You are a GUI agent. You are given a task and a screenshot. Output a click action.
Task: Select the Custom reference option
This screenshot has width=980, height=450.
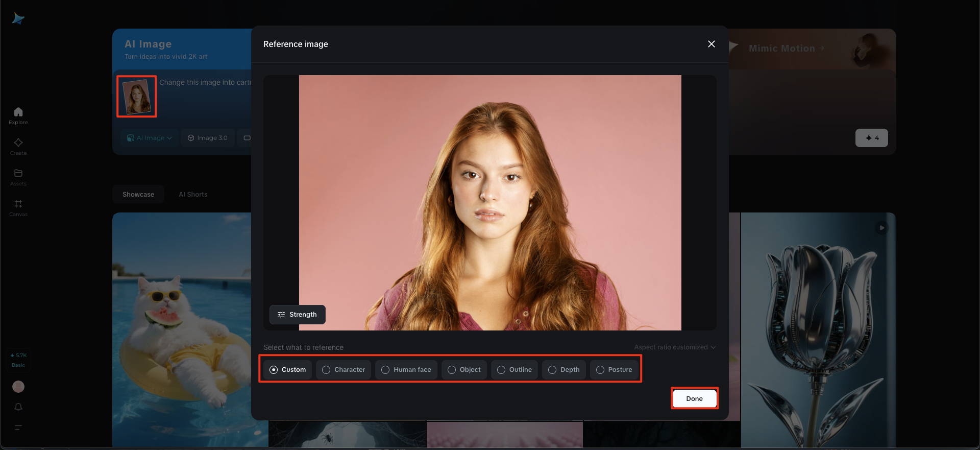click(x=288, y=370)
